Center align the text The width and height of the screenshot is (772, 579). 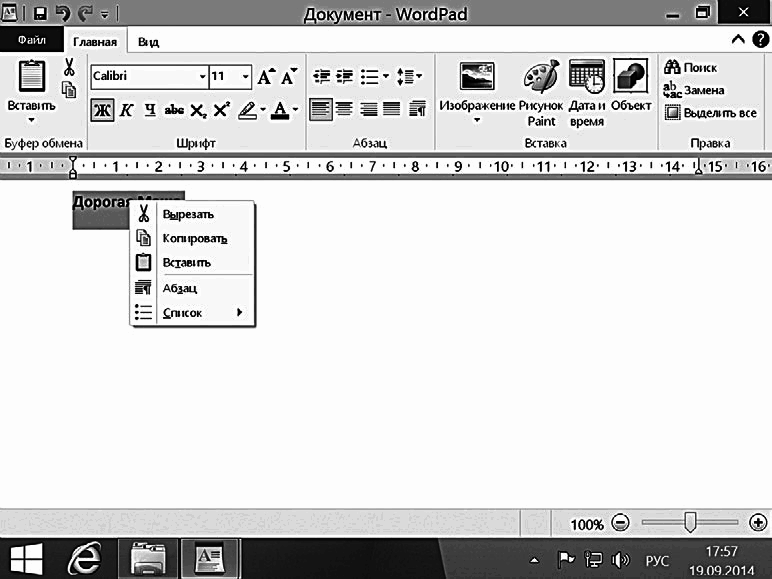[x=344, y=109]
